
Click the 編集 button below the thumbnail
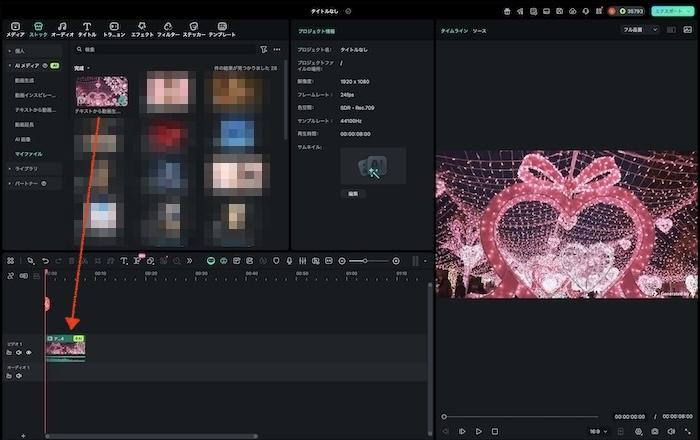pos(352,193)
